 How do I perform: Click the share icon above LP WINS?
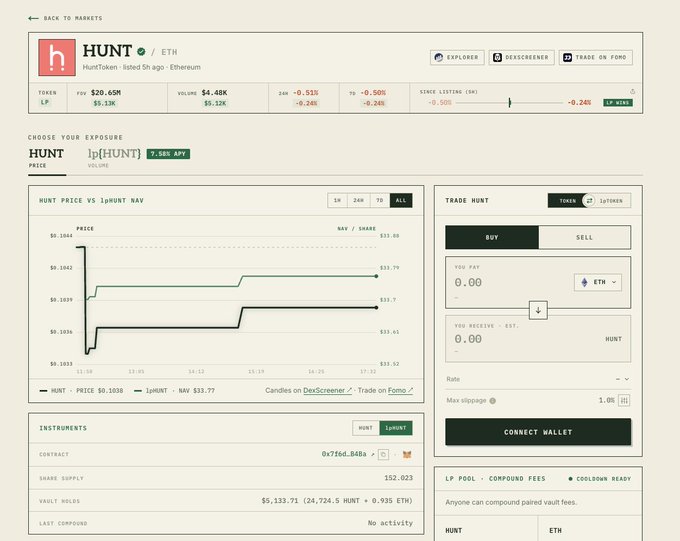(x=632, y=91)
